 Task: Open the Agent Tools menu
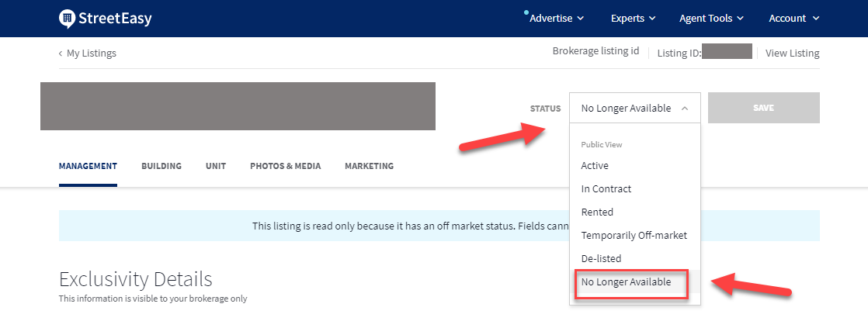[x=711, y=19]
